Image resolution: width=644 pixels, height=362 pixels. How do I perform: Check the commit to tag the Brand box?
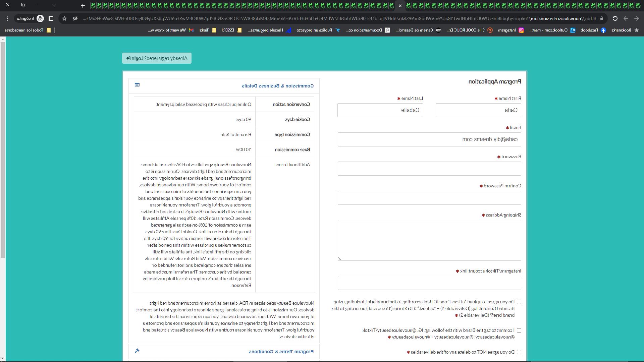click(519, 330)
